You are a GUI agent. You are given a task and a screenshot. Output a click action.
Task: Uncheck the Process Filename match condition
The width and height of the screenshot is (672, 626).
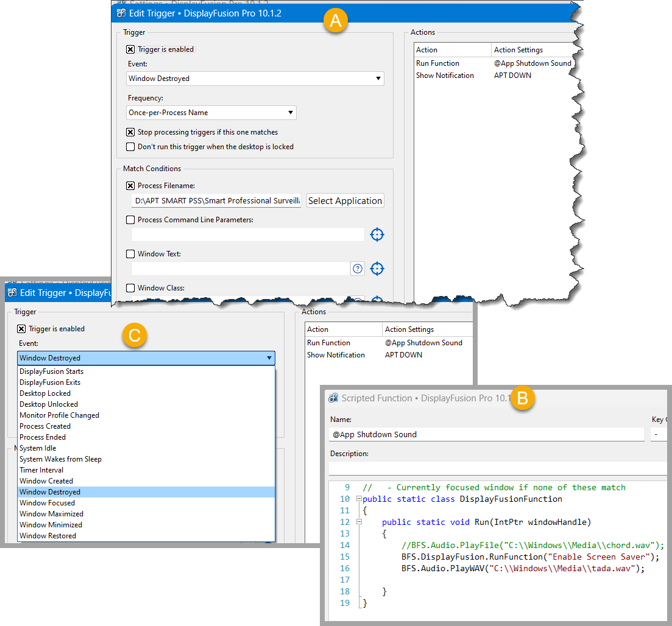click(x=130, y=186)
